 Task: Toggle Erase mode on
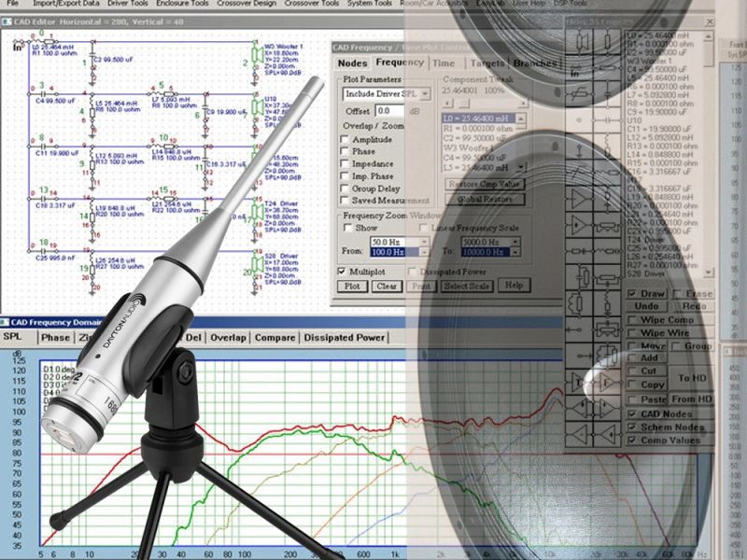(x=677, y=294)
